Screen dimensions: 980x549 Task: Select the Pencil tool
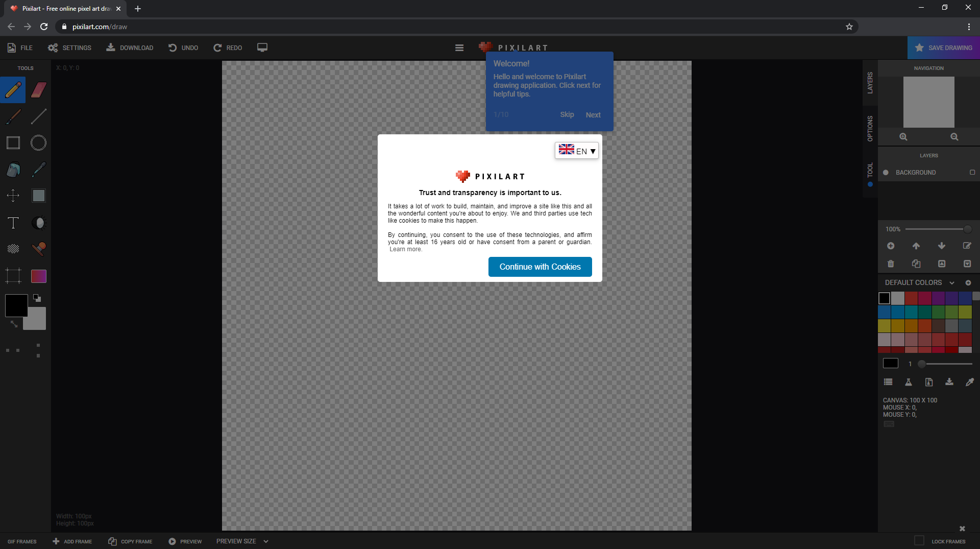(x=13, y=90)
